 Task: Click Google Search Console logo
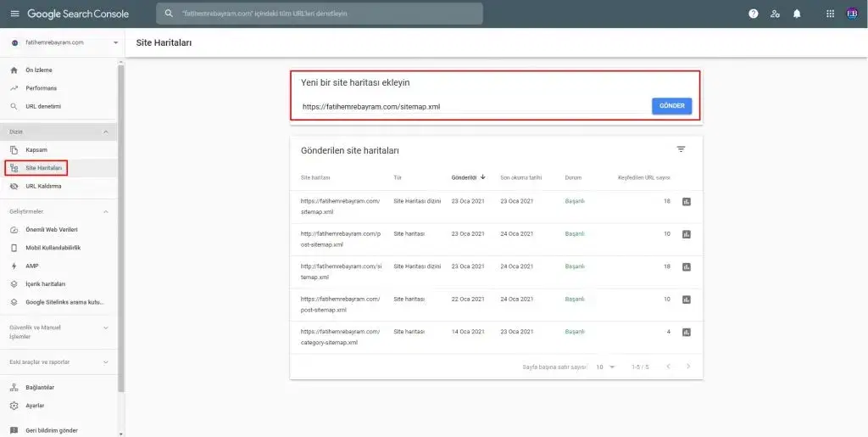coord(78,14)
